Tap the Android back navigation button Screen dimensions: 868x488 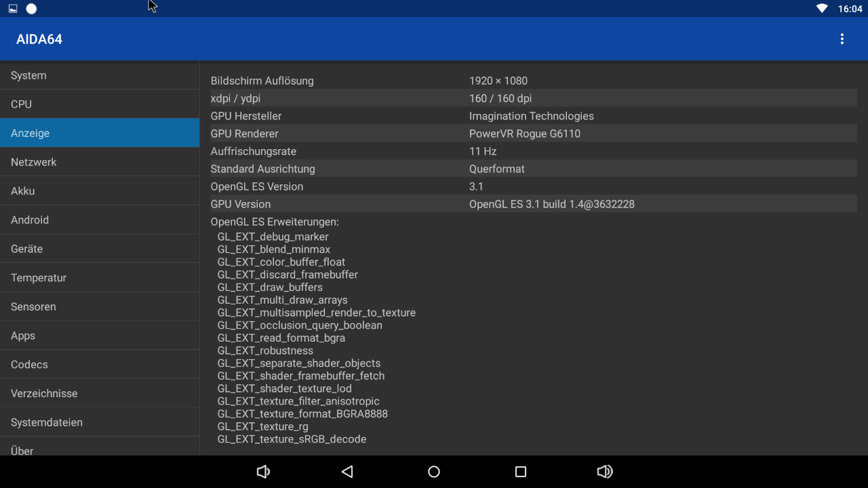[x=347, y=472]
